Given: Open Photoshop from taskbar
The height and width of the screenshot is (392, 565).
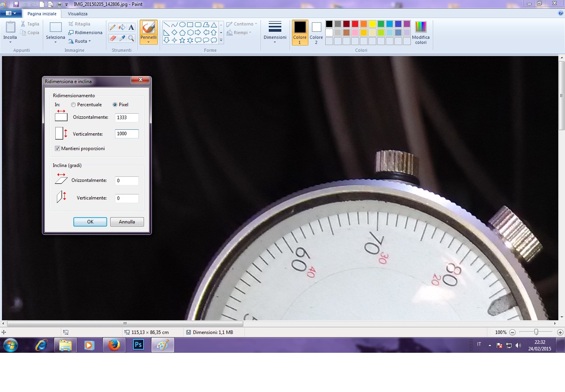Looking at the screenshot, I should (138, 345).
